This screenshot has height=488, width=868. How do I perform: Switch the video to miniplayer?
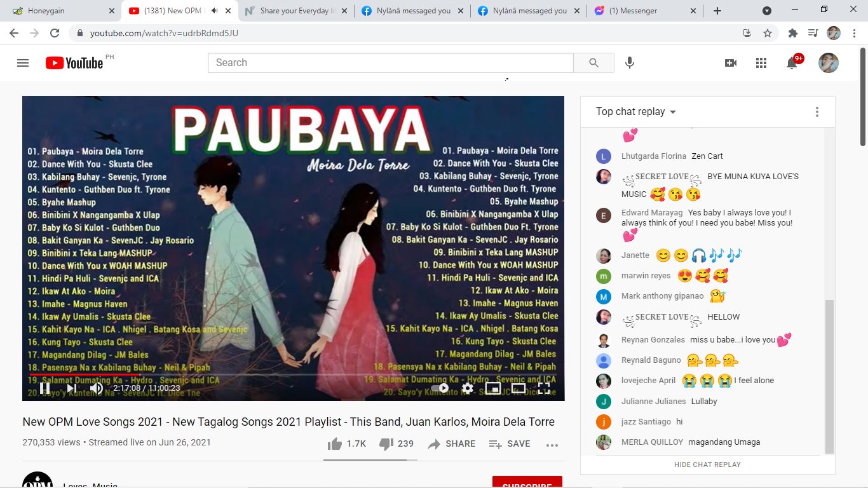(493, 388)
